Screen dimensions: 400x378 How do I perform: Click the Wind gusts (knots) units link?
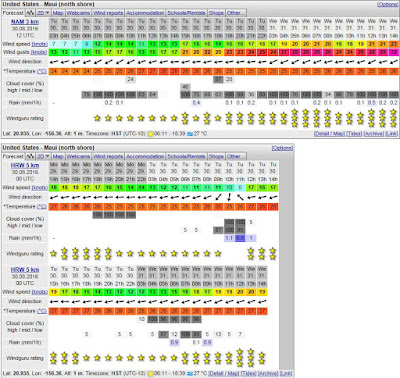[x=38, y=52]
